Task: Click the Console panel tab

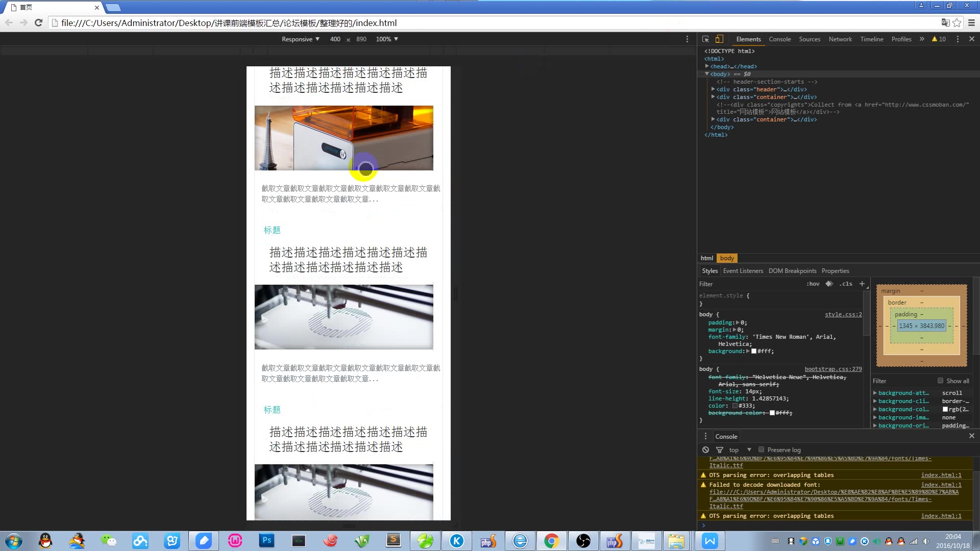Action: [779, 39]
